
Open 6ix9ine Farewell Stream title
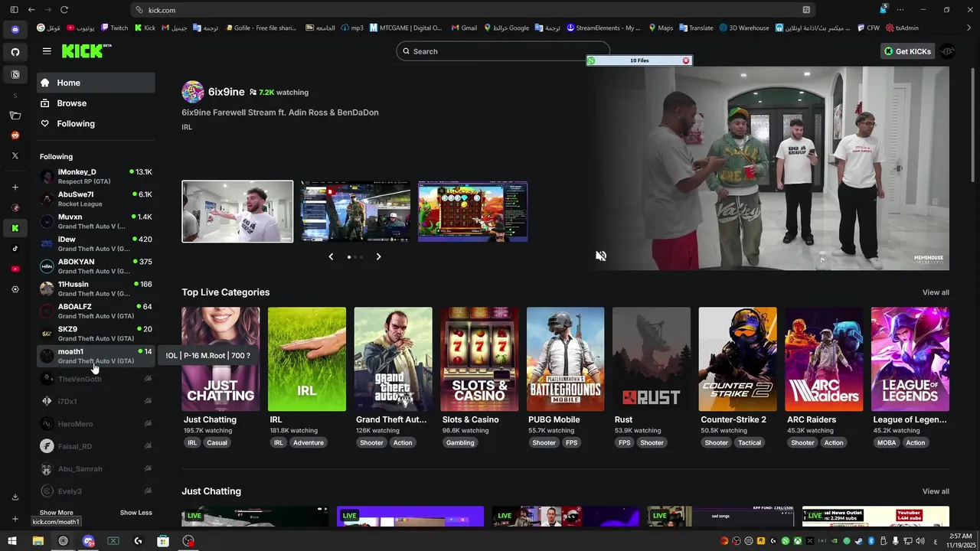(280, 112)
